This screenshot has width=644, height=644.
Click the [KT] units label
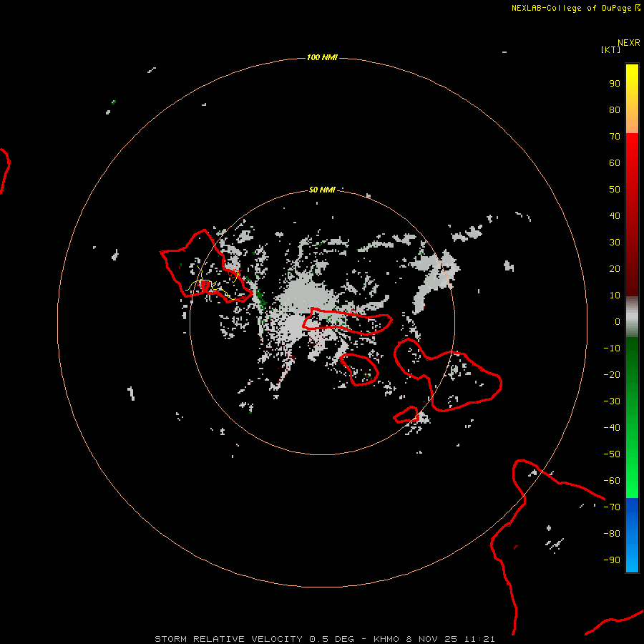pos(611,49)
